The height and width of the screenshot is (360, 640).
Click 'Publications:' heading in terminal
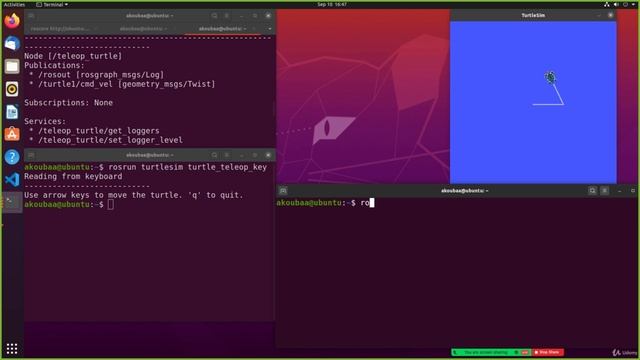coord(54,65)
